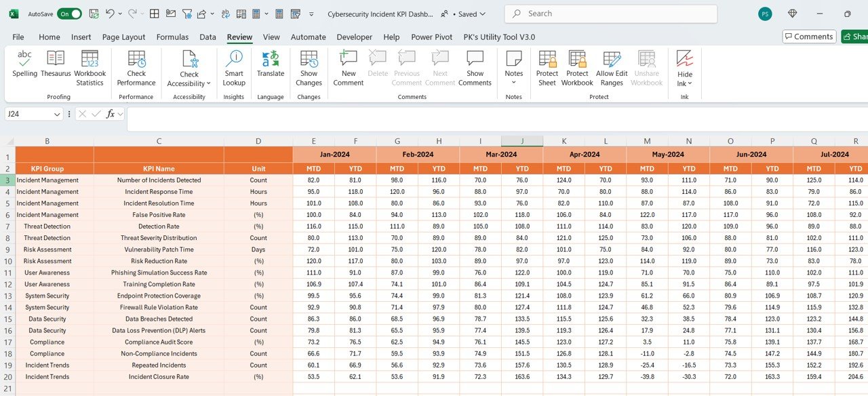868x396 pixels.
Task: Open Workbook Statistics
Action: [90, 68]
